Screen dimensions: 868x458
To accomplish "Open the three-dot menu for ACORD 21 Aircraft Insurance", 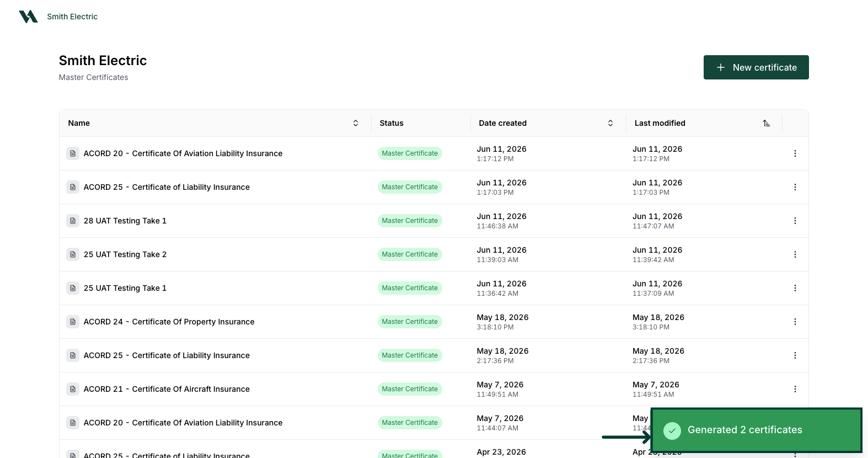I will coord(795,389).
